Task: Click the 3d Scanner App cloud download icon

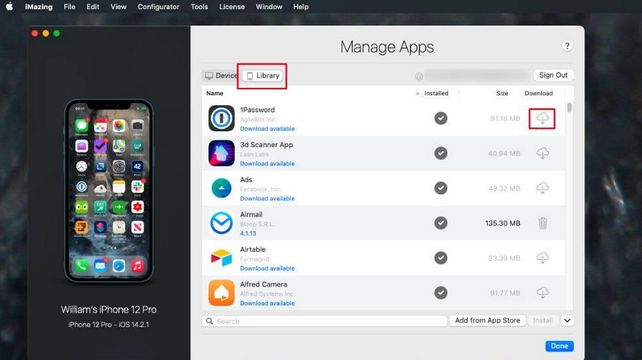Action: tap(542, 153)
